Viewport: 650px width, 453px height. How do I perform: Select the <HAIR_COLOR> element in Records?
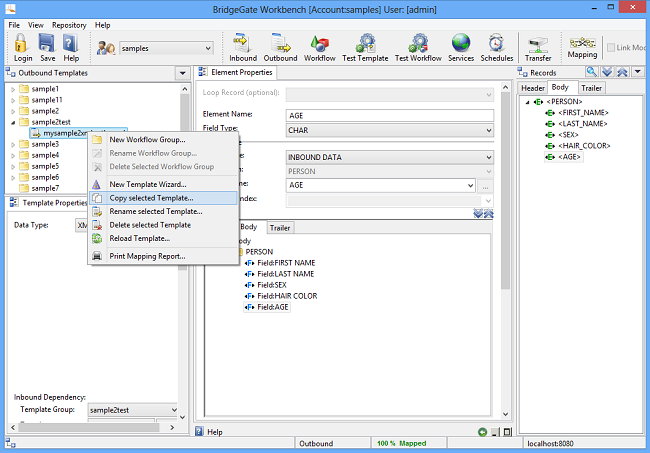tap(584, 146)
